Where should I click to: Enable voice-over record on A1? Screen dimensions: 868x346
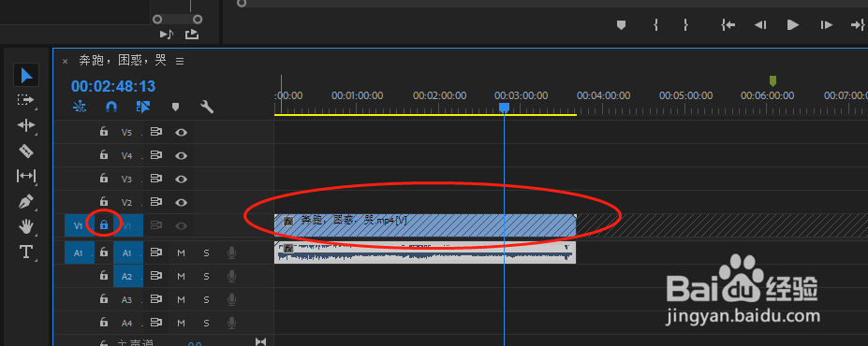point(231,253)
